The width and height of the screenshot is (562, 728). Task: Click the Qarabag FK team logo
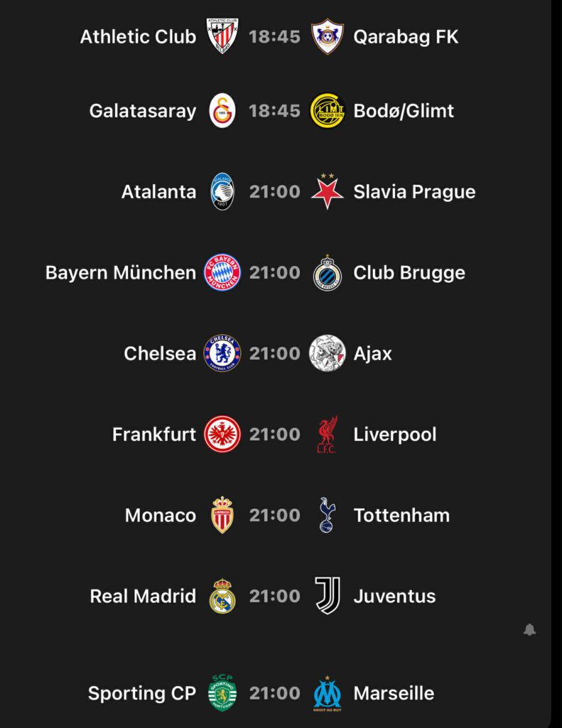click(x=328, y=36)
